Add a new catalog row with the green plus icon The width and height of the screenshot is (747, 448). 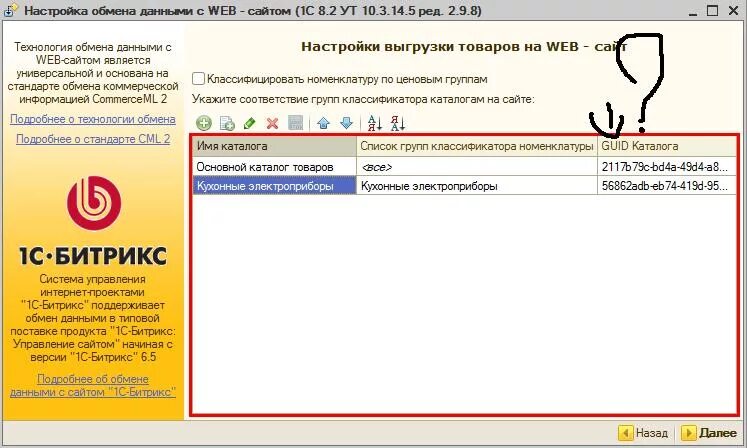tap(204, 123)
